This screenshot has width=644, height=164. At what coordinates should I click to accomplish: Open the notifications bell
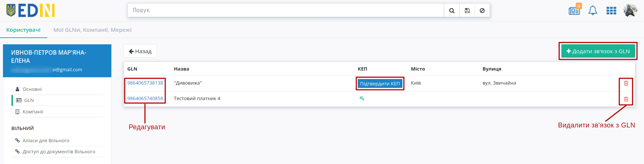click(x=593, y=10)
